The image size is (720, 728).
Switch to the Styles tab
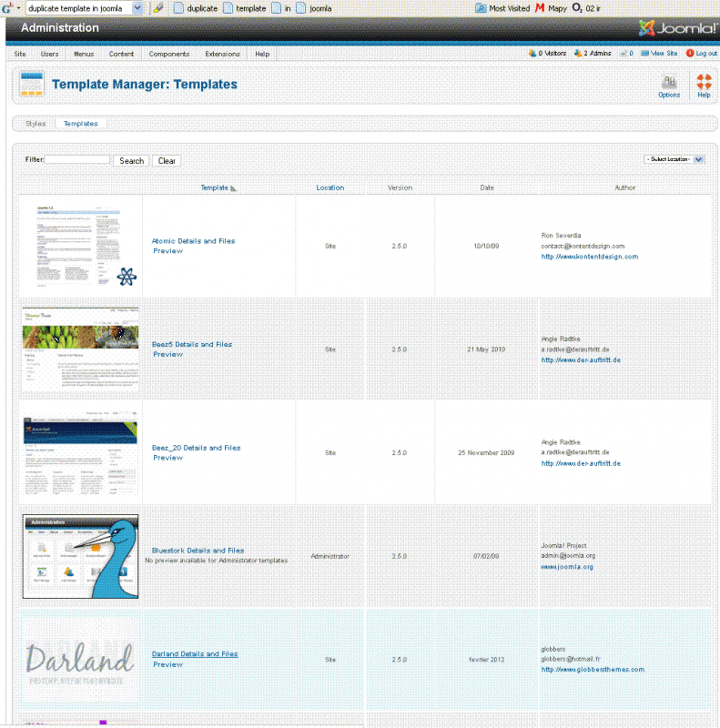[35, 123]
